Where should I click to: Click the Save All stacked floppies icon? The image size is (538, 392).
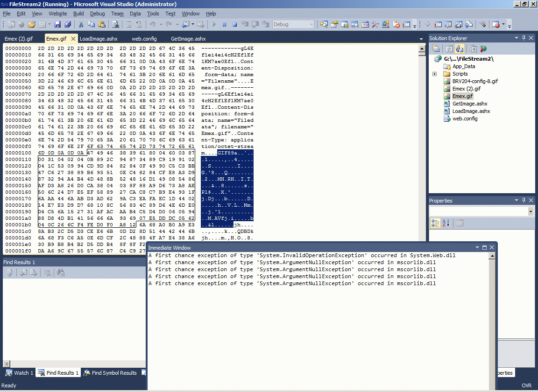tap(68, 24)
